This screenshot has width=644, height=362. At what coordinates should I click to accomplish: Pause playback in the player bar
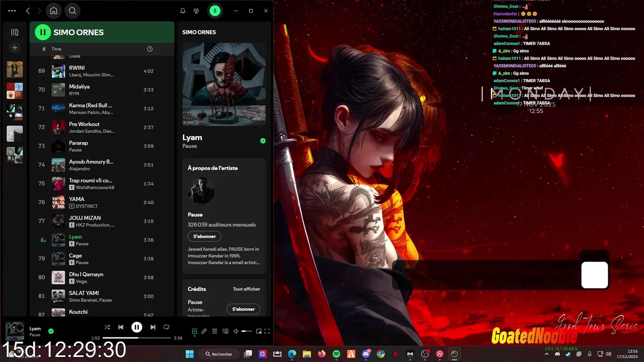pyautogui.click(x=137, y=327)
